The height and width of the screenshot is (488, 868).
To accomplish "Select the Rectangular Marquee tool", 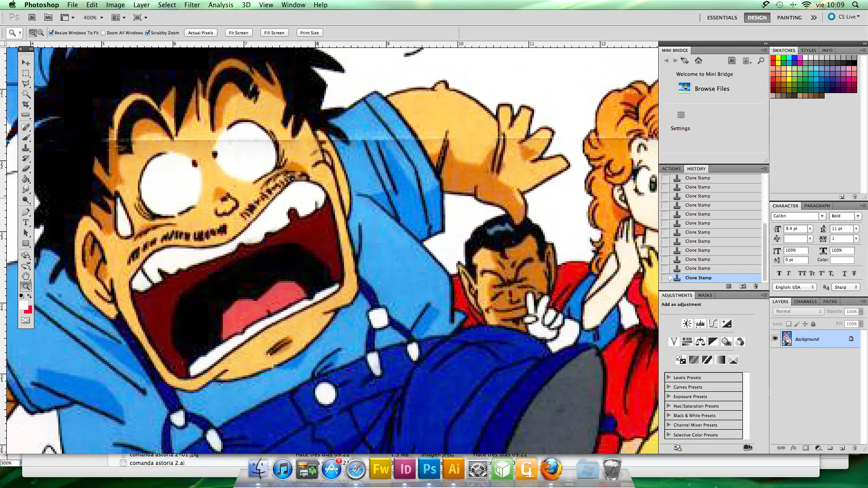I will [26, 73].
